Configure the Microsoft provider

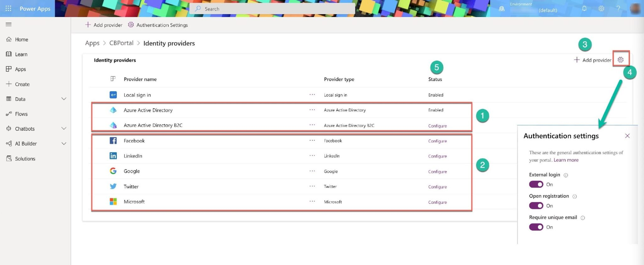click(x=437, y=202)
